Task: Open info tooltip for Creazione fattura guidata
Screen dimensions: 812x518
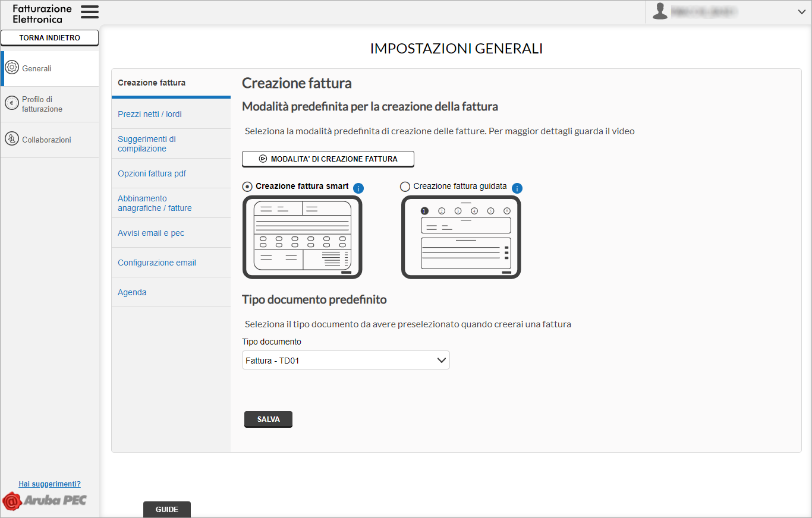Action: pyautogui.click(x=517, y=188)
